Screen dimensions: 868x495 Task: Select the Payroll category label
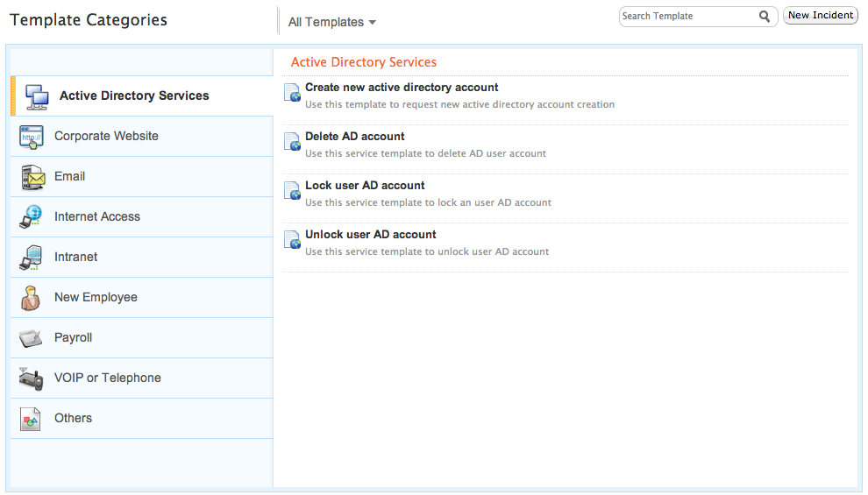tap(73, 337)
